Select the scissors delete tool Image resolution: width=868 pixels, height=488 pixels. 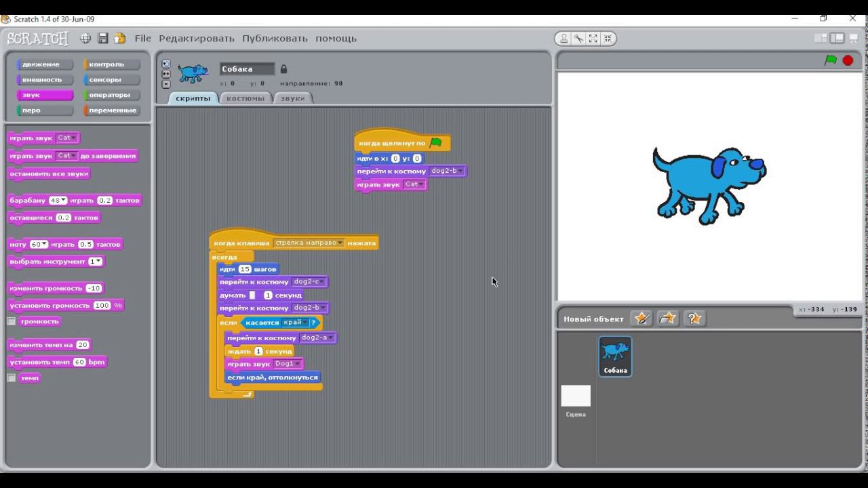point(578,39)
